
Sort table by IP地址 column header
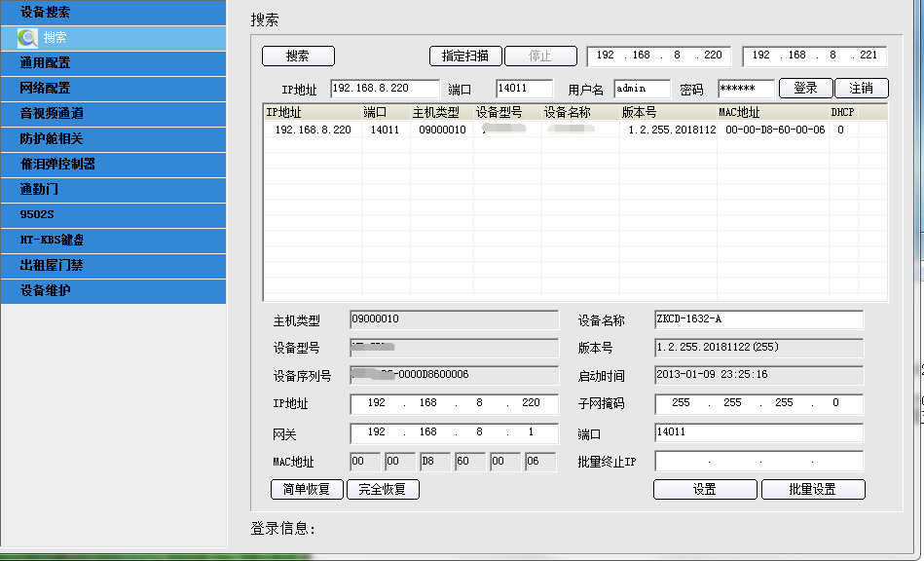[313, 113]
